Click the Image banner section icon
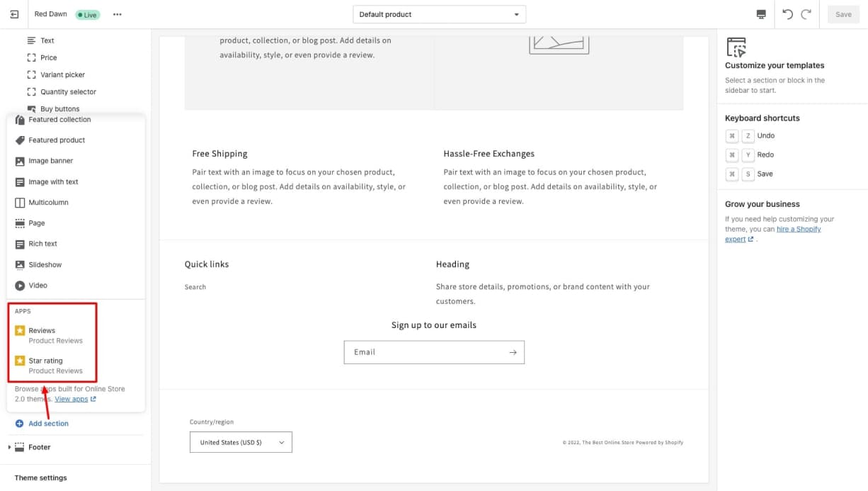The image size is (868, 491). 20,161
